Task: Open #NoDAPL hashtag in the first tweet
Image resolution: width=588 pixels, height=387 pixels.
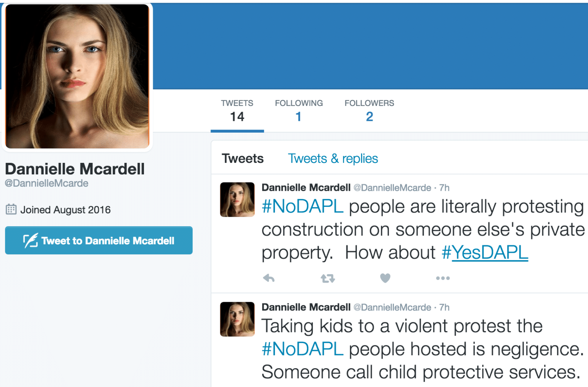Action: coord(302,207)
